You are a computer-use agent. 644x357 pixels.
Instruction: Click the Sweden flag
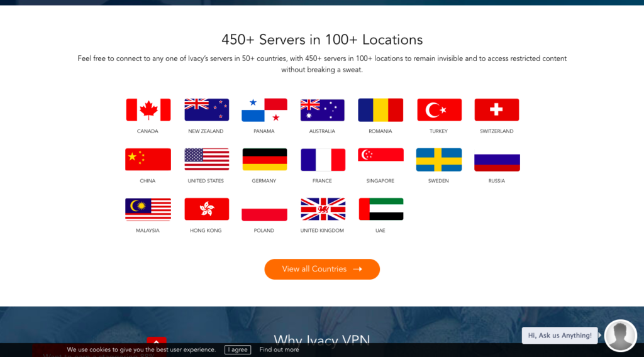(439, 159)
